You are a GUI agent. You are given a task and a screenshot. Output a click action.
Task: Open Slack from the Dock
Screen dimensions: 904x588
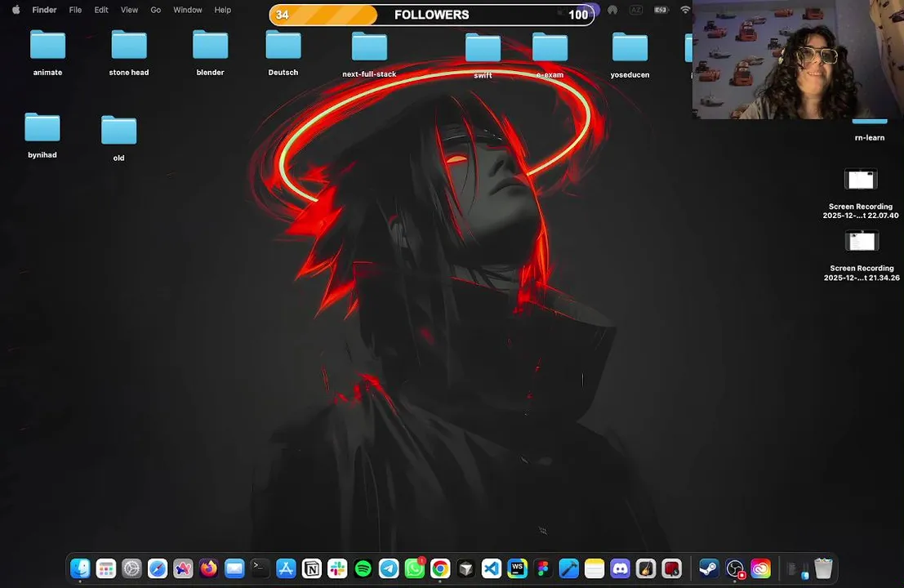pos(337,569)
